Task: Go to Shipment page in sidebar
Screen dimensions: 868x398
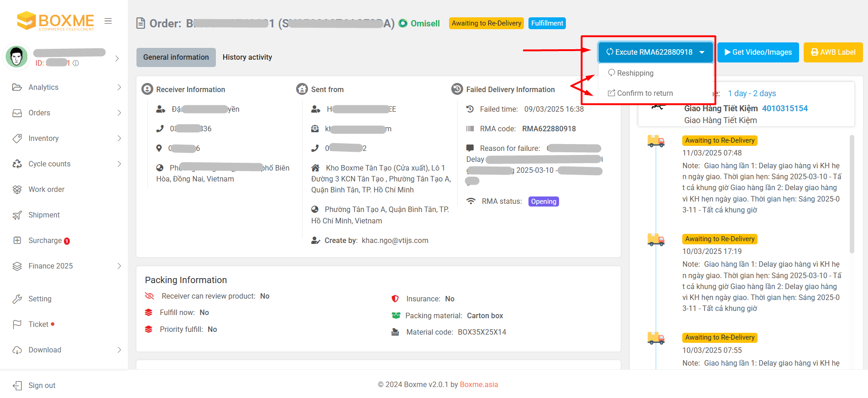Action: (44, 215)
